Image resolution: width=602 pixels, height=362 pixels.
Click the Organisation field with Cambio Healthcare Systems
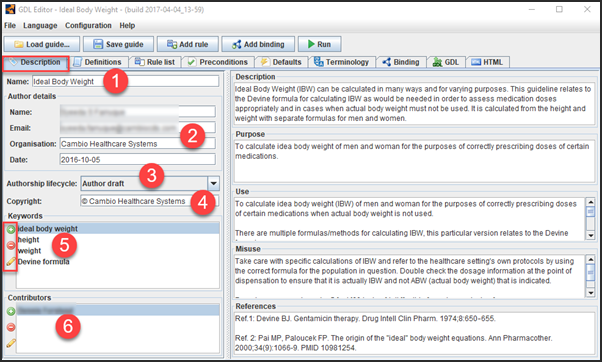click(x=137, y=144)
